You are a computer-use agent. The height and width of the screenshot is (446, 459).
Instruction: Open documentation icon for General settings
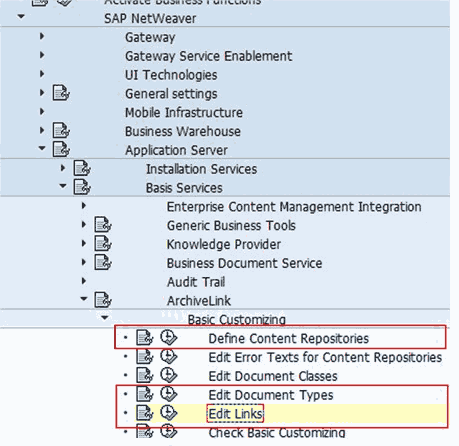[x=61, y=93]
